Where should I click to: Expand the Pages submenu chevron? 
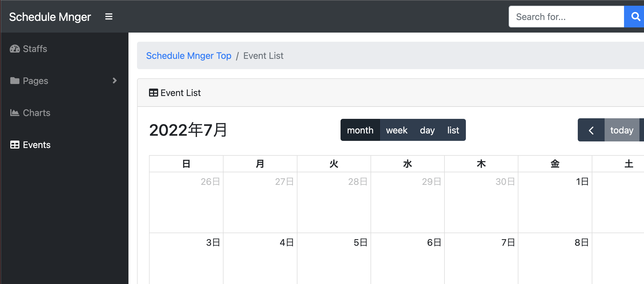[115, 81]
